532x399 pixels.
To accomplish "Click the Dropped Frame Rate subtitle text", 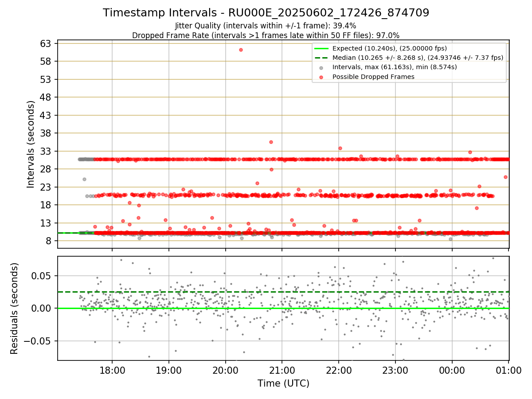I will point(266,35).
